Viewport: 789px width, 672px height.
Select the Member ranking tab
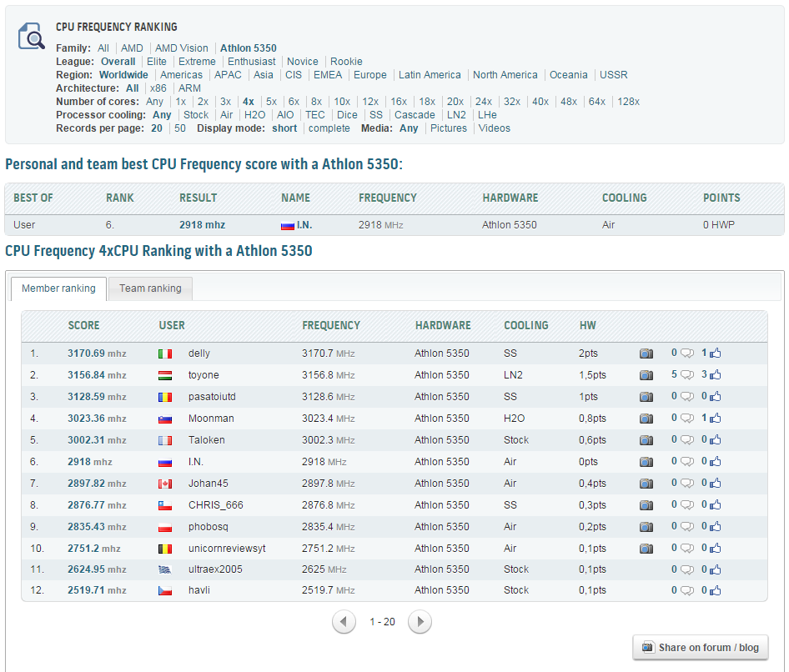[58, 288]
